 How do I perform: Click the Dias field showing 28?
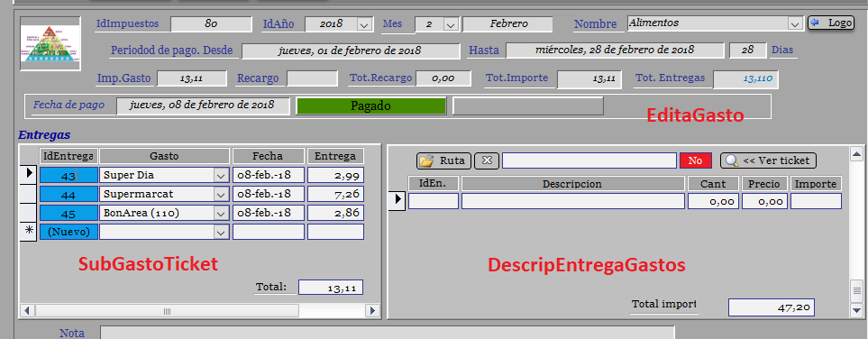click(747, 50)
